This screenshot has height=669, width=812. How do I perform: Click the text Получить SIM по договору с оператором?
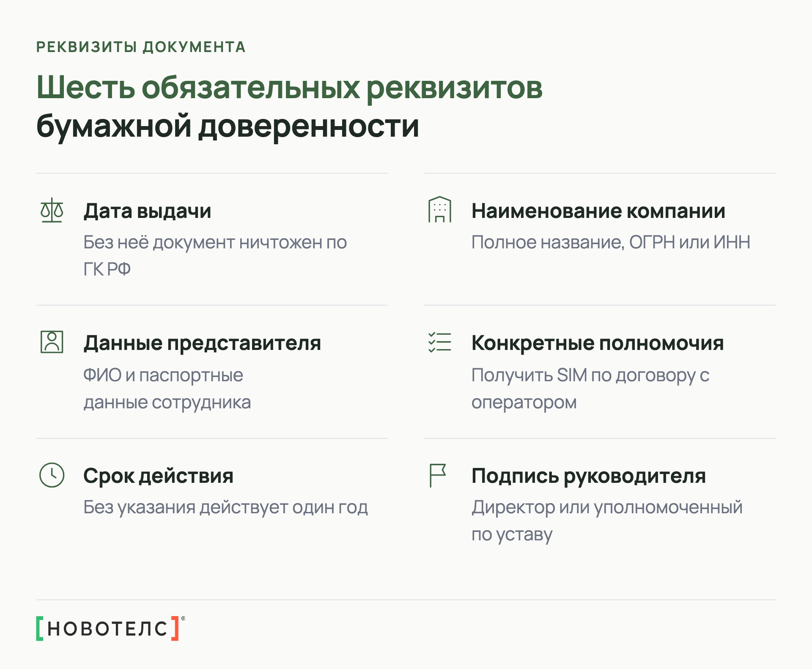pyautogui.click(x=590, y=388)
